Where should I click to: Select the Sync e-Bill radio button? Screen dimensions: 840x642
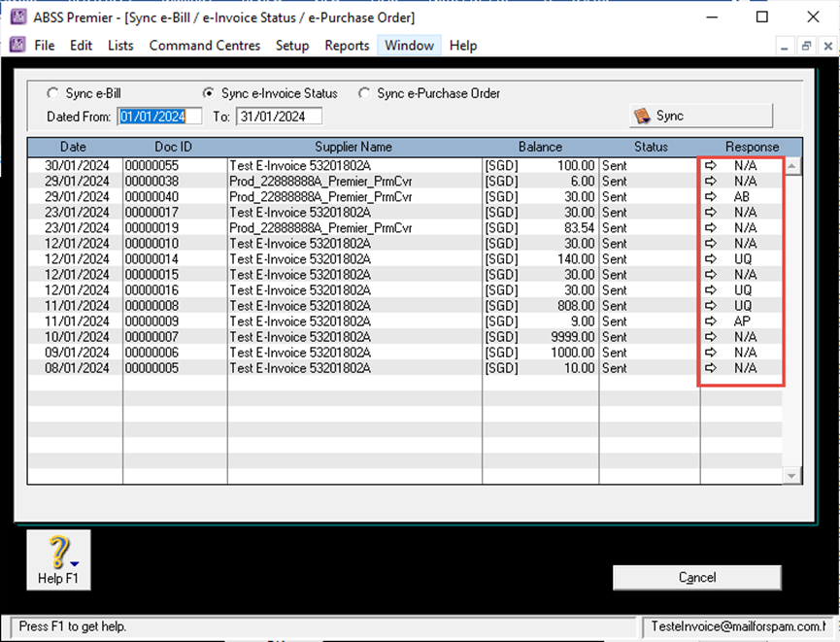pos(52,93)
